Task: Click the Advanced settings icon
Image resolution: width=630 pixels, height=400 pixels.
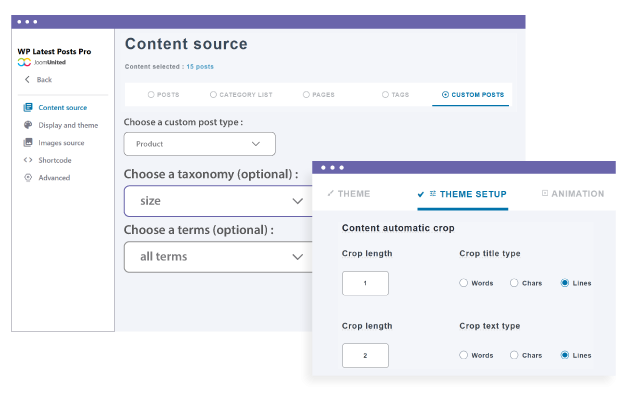Action: point(28,178)
